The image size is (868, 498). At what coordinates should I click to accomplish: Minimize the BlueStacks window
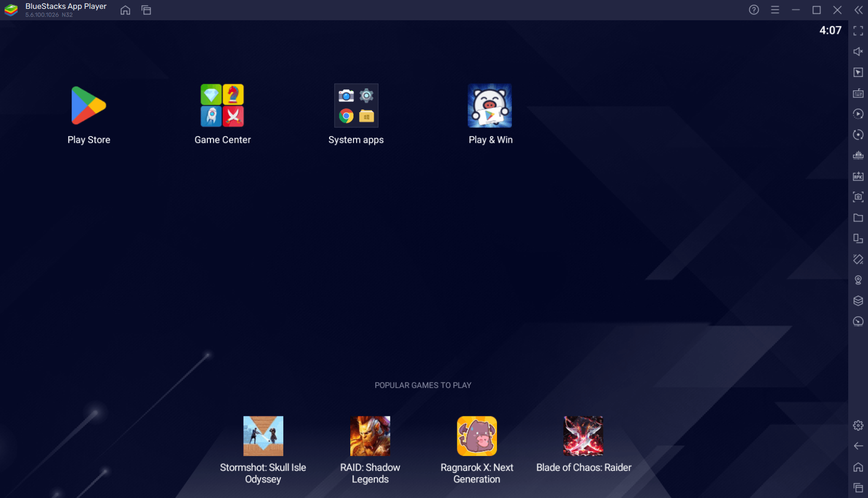(x=796, y=10)
